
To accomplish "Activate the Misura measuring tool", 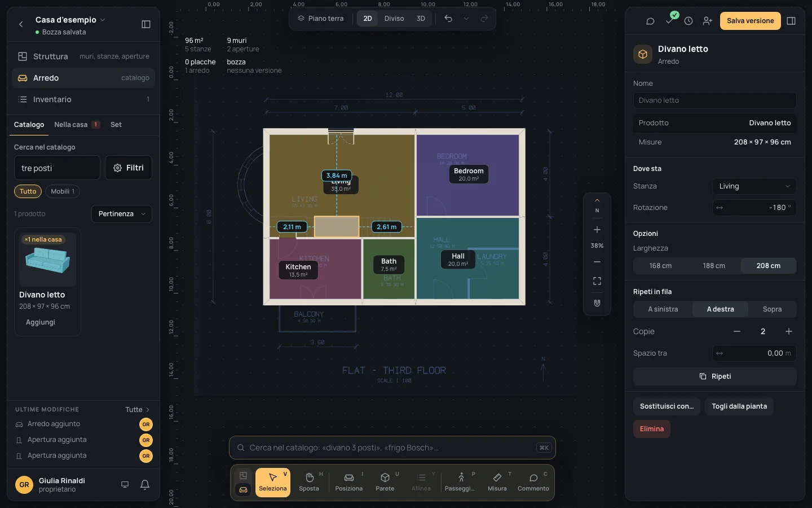I will coord(497,483).
